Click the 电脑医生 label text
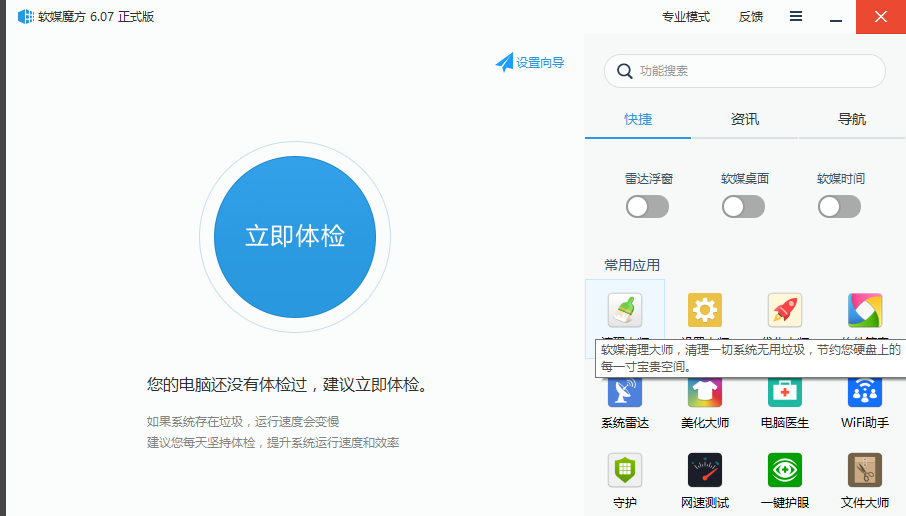The height and width of the screenshot is (516, 906). [x=785, y=423]
